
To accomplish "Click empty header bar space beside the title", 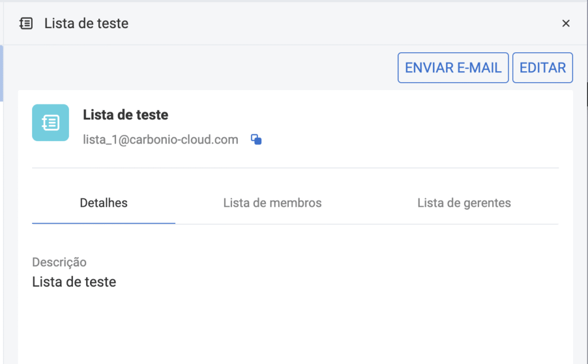I will pos(345,24).
